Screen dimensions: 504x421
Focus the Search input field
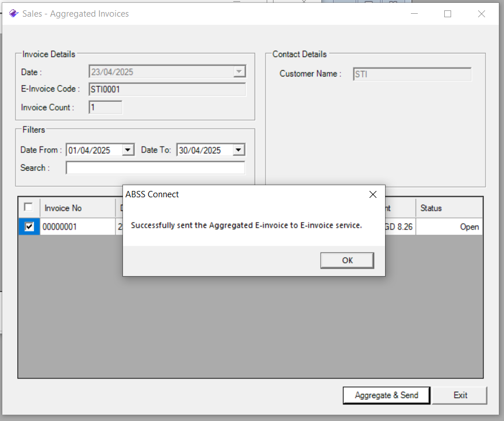click(156, 168)
